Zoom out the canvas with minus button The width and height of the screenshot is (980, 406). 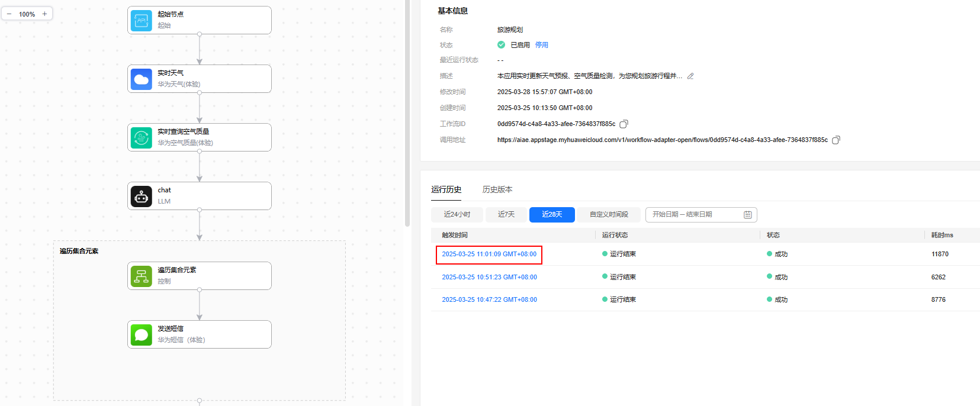click(x=9, y=14)
